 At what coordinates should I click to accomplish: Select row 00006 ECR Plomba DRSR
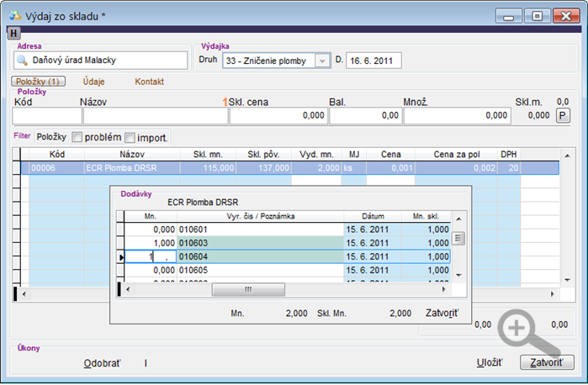[x=290, y=168]
